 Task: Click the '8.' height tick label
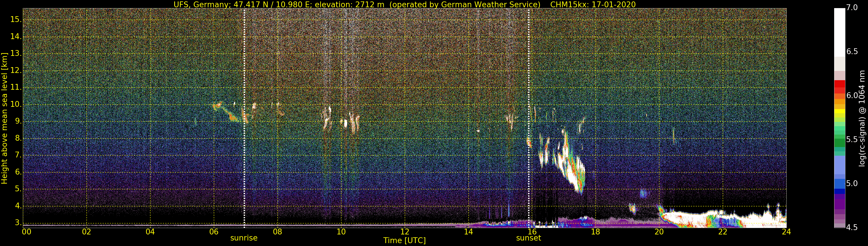(18, 138)
